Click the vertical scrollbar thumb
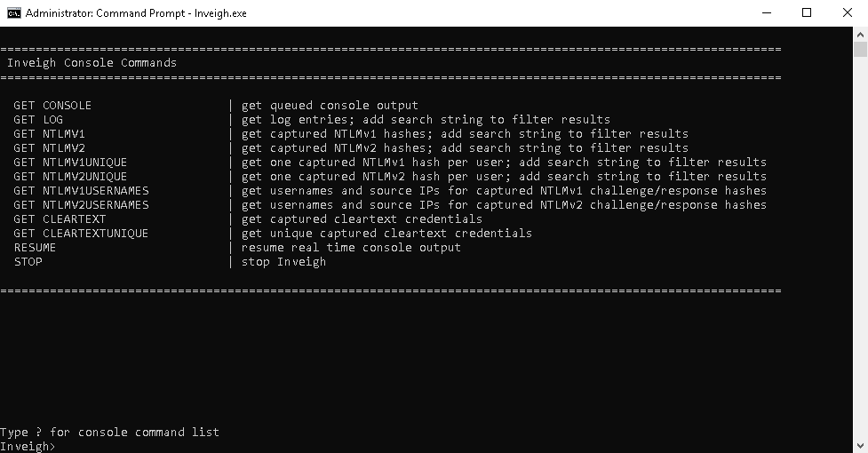This screenshot has width=868, height=453. [x=860, y=49]
